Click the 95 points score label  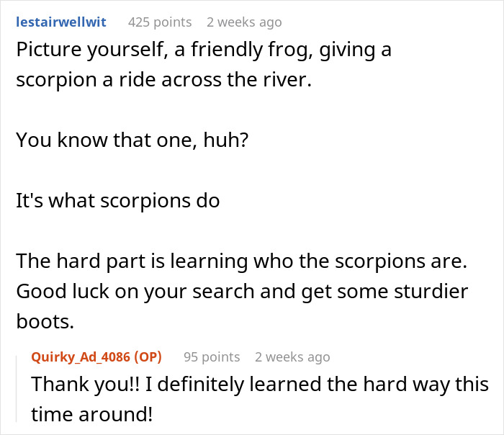coord(212,357)
